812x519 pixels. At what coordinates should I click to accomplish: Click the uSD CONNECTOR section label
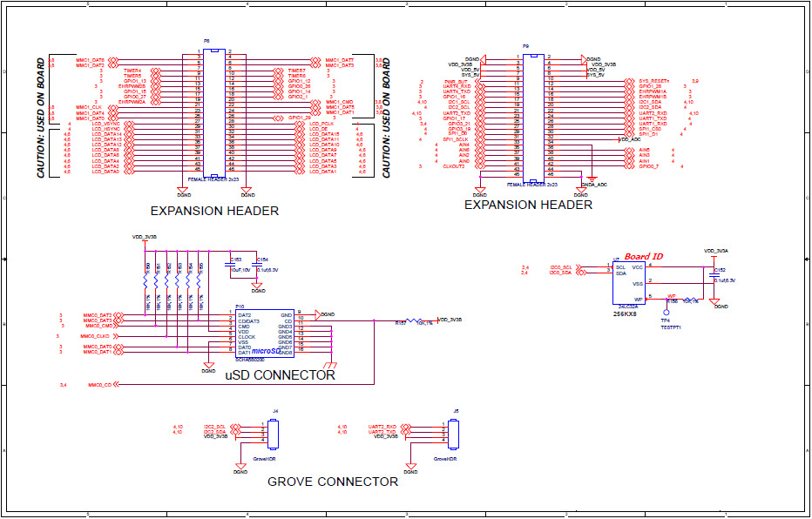point(279,374)
